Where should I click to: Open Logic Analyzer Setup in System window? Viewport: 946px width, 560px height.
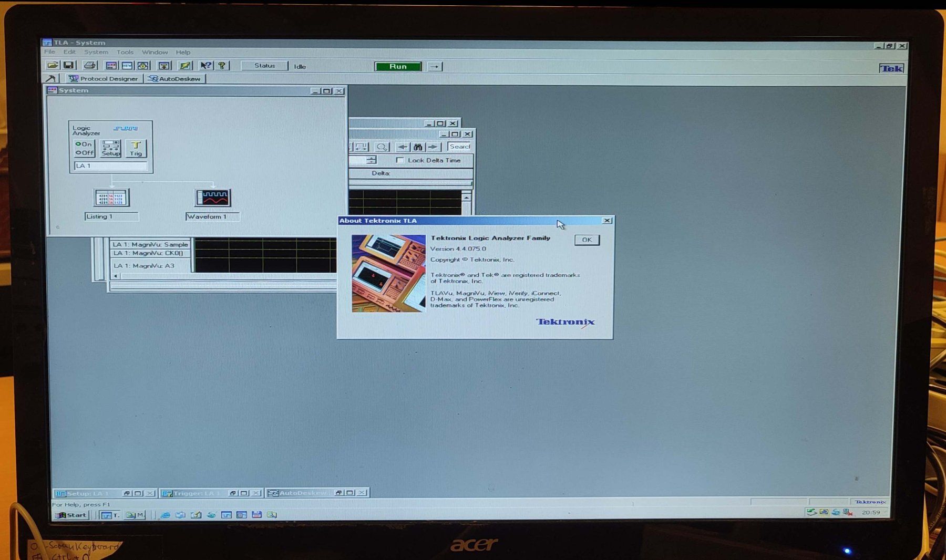tap(110, 148)
